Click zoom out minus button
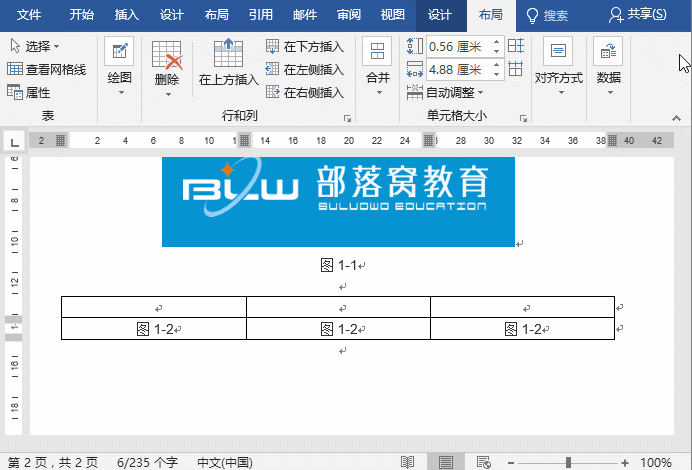Viewport: 692px width, 470px height. tap(511, 462)
